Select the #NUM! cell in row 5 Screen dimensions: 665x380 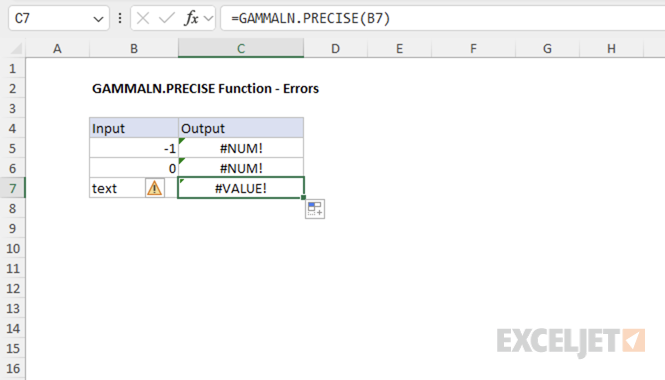point(241,148)
